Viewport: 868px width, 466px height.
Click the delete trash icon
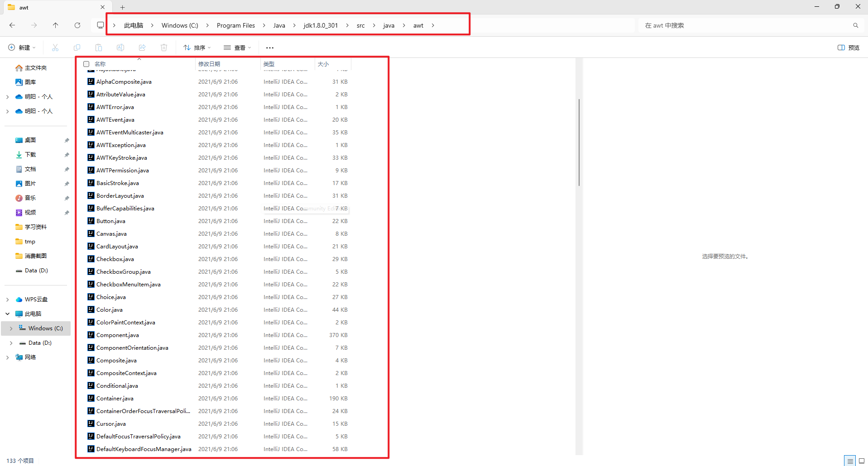click(x=164, y=48)
